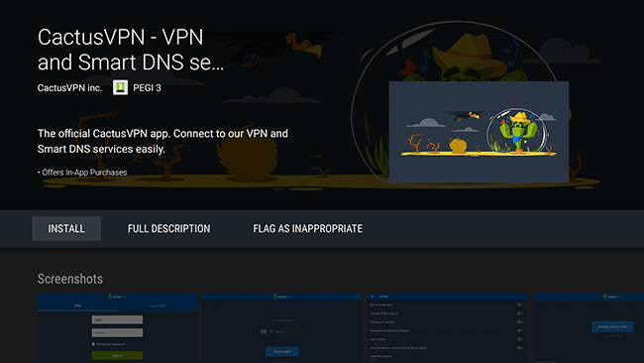Click the 'PEGI 3' rating text
Viewport: 644px width, 363px height.
(147, 88)
